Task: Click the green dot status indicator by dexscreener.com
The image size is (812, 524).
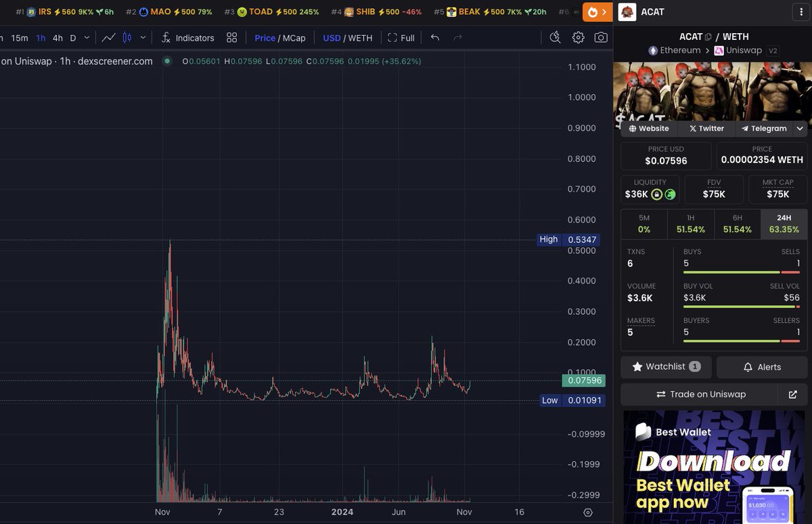Action: 166,61
